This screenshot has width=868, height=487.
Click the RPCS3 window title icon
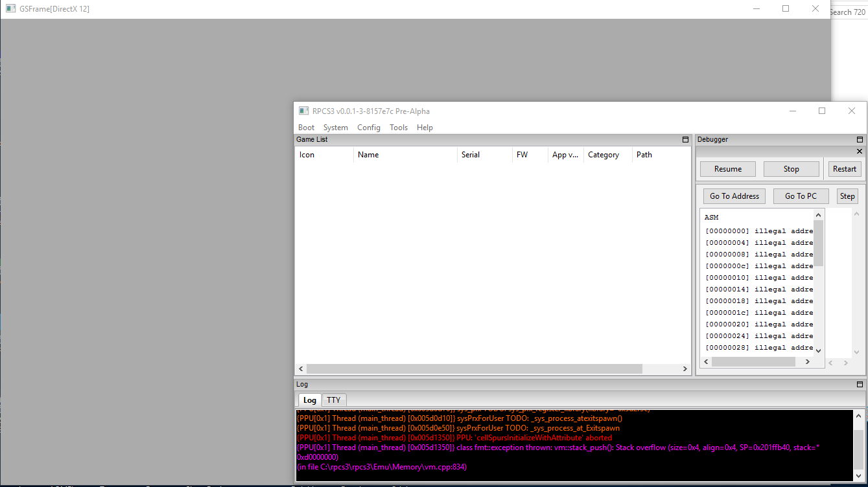(303, 111)
